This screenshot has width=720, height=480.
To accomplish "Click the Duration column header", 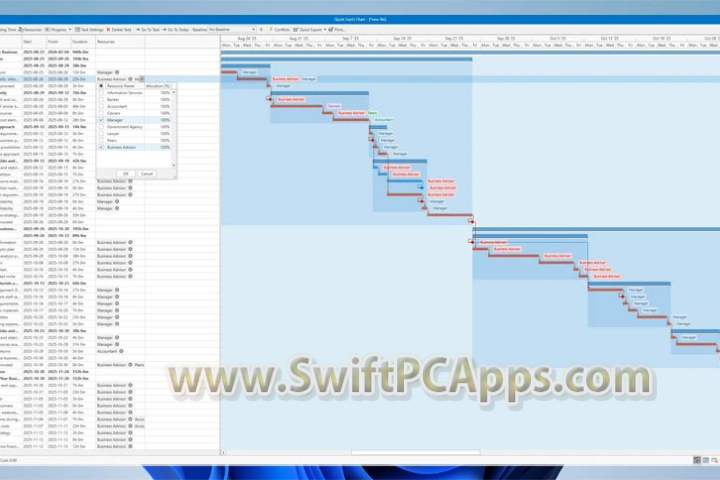I will 83,42.
